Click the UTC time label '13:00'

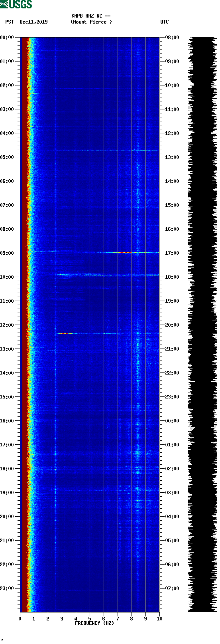click(172, 157)
